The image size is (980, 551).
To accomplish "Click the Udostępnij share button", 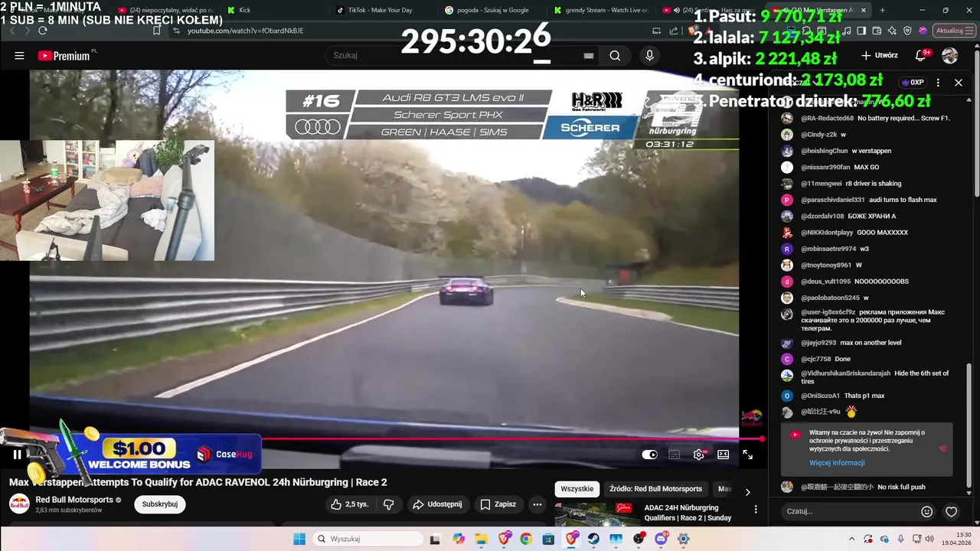I will tap(437, 504).
